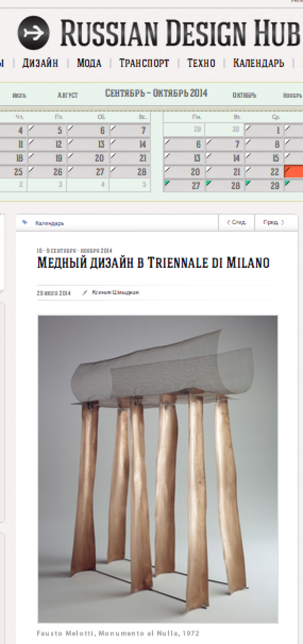Viewport: 303px width, 644px height.
Task: Open Saturday, September 13 in the calendar
Action: point(88,144)
